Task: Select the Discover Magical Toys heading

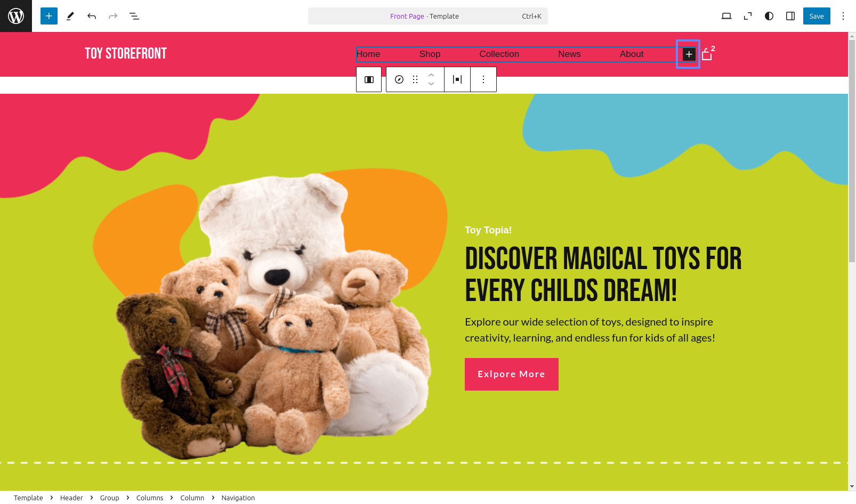Action: click(x=603, y=274)
